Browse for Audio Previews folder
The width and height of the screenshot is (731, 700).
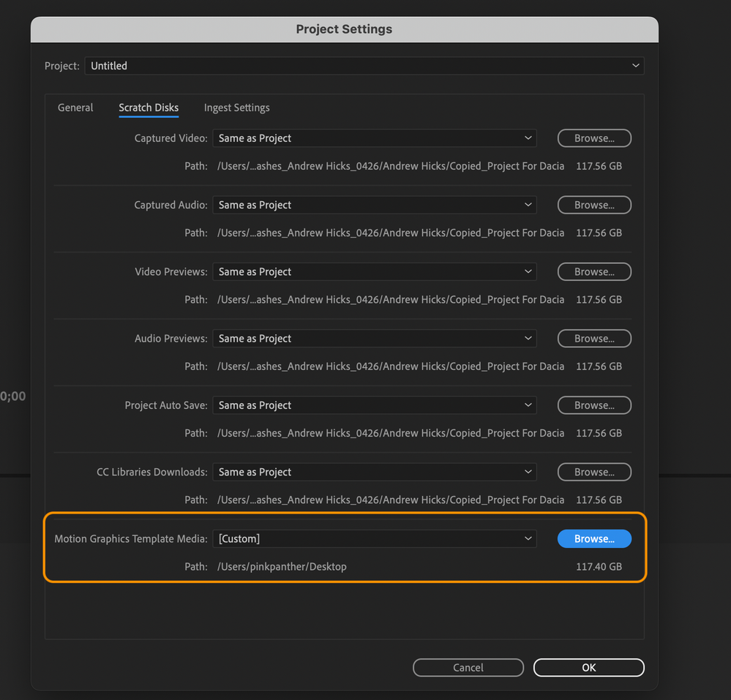[594, 339]
